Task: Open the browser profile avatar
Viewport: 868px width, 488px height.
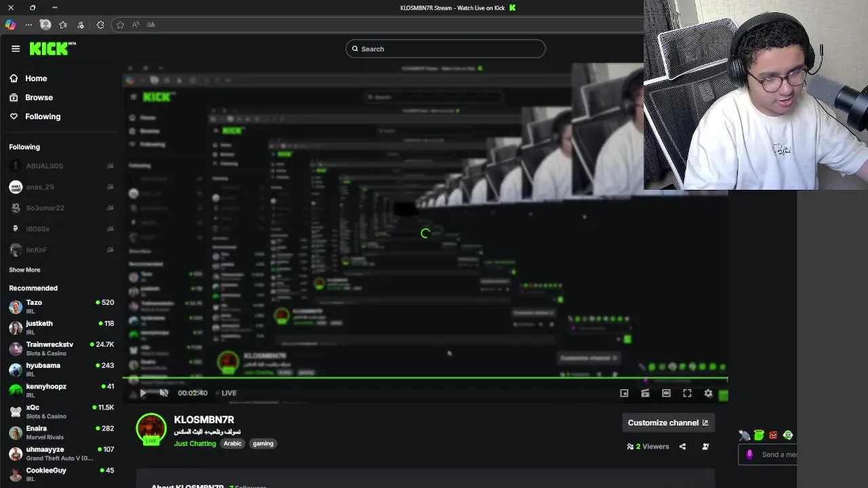Action: click(x=45, y=24)
